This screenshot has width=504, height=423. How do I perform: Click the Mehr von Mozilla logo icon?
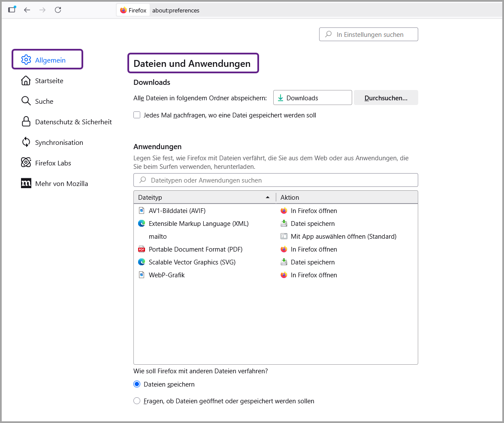26,183
